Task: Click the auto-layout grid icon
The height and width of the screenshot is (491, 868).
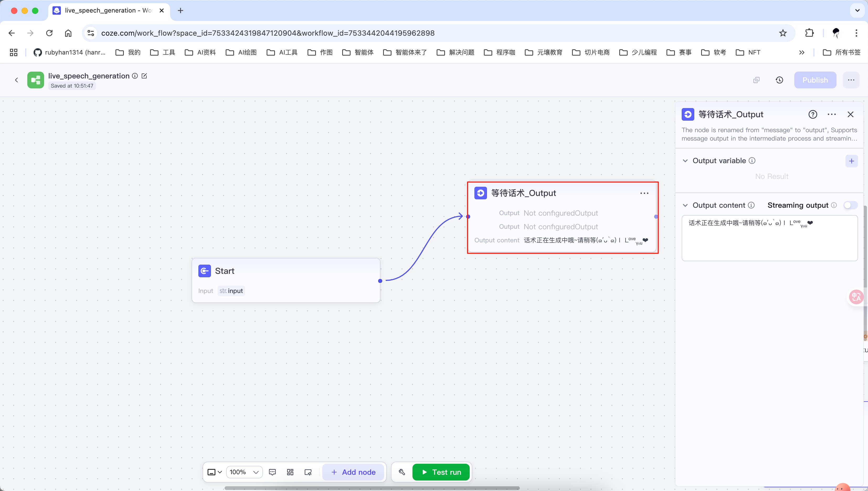Action: tap(290, 472)
